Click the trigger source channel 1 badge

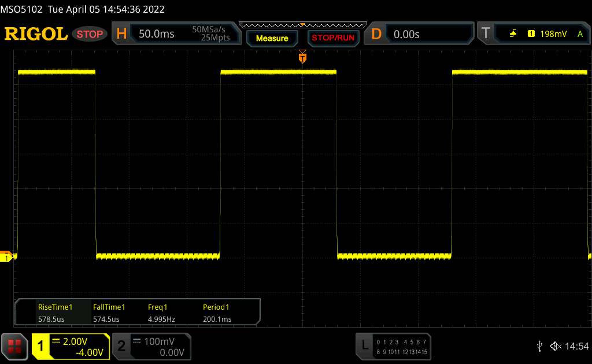[x=531, y=34]
